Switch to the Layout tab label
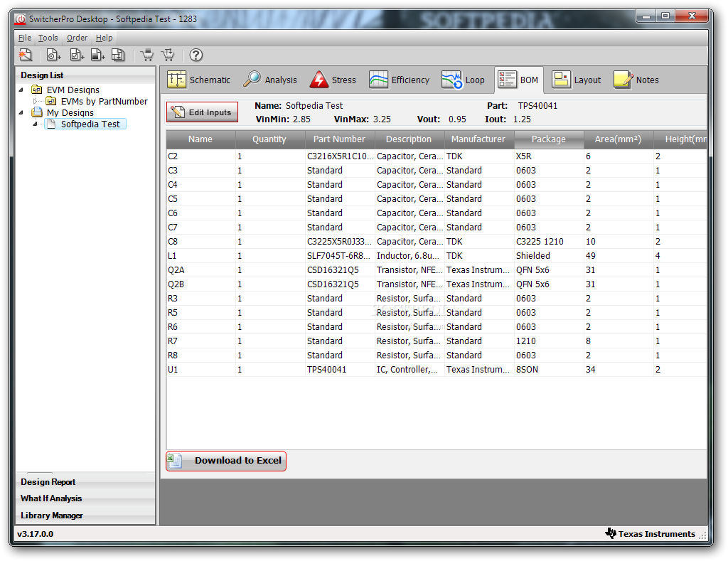728x561 pixels. pos(587,80)
